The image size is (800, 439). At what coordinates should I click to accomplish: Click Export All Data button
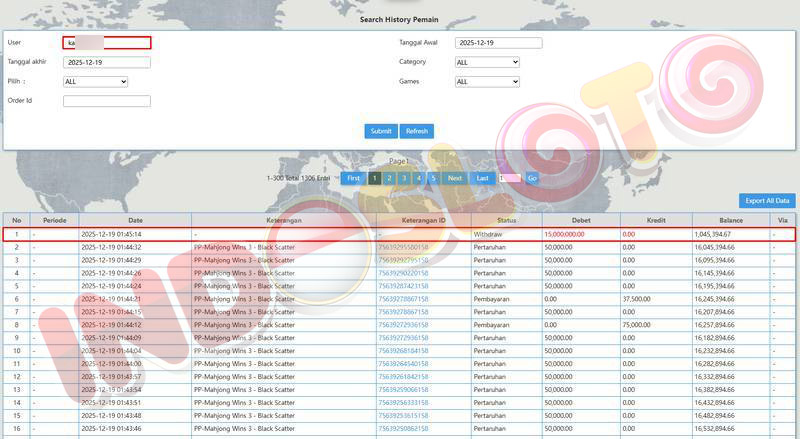pos(767,201)
